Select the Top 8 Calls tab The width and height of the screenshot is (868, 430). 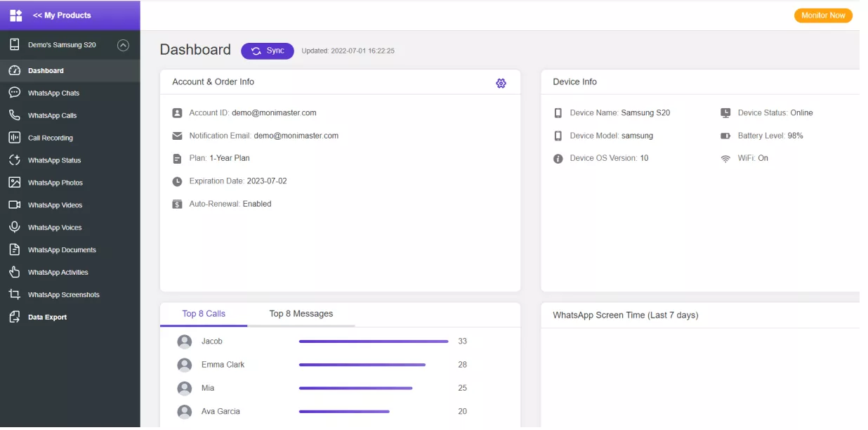[x=204, y=314]
